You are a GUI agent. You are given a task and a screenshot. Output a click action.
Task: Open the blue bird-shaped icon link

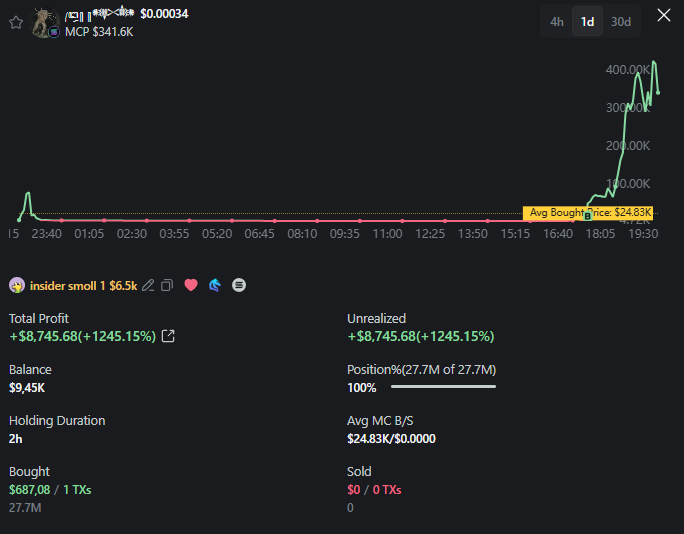click(215, 285)
